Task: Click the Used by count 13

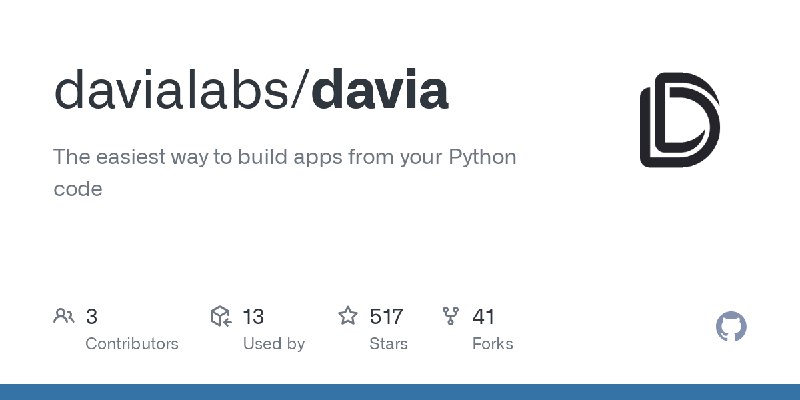Action: (253, 317)
